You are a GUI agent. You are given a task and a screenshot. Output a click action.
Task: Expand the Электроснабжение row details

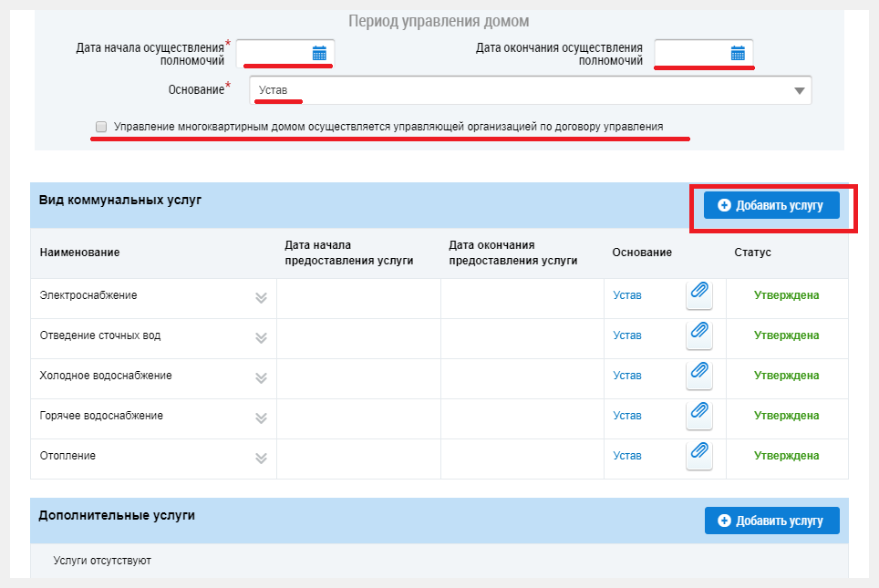click(261, 297)
